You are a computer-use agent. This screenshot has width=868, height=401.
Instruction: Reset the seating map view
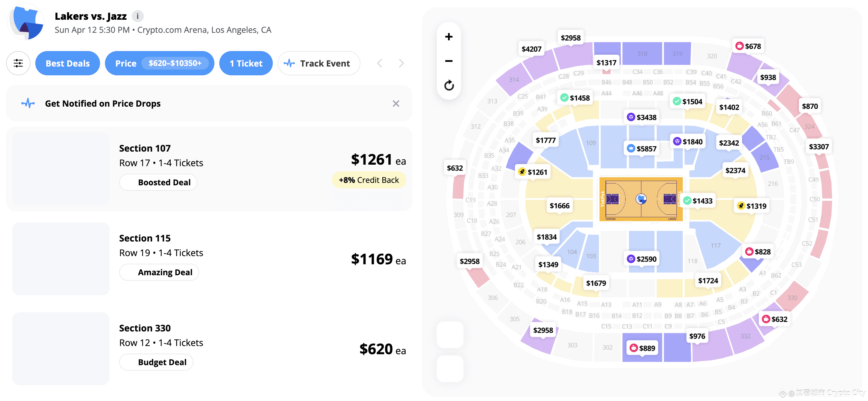449,86
